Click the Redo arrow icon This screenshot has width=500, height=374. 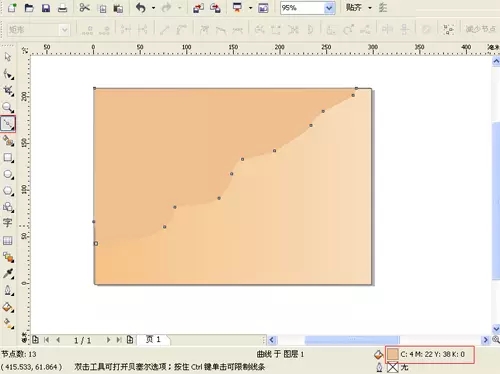pos(166,8)
